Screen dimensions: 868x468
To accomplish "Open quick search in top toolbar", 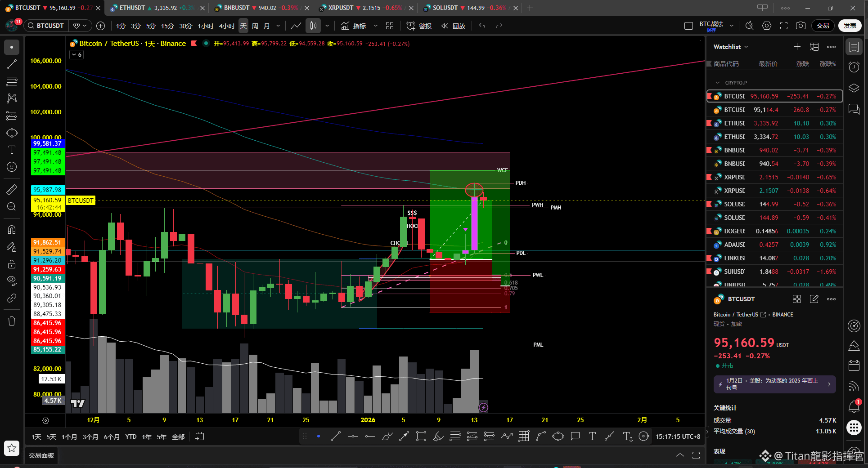I will [x=750, y=26].
